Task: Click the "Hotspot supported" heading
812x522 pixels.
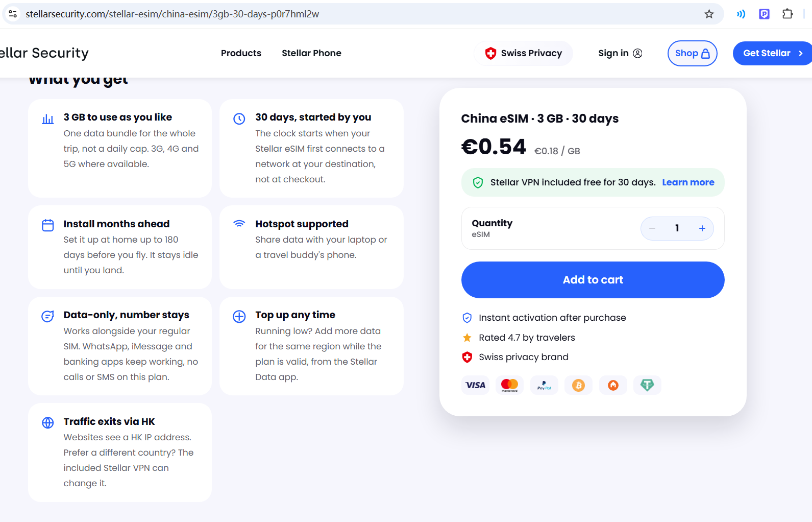Action: click(x=302, y=224)
